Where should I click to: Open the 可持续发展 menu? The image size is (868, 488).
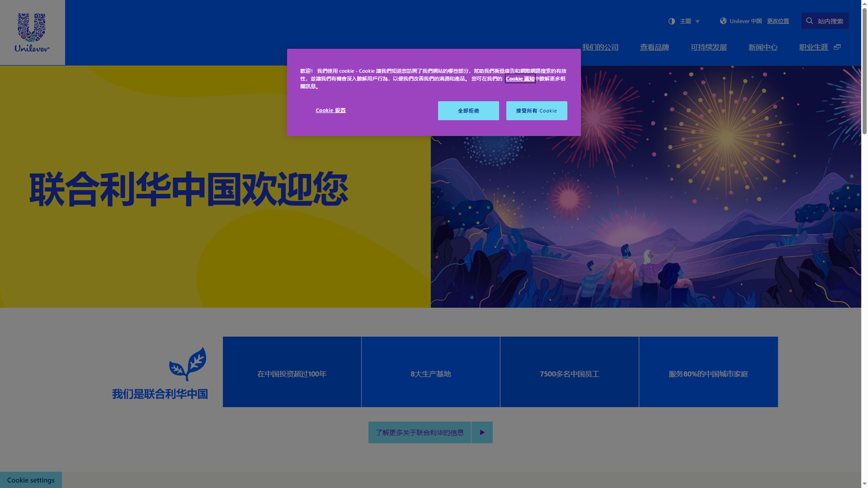[708, 47]
